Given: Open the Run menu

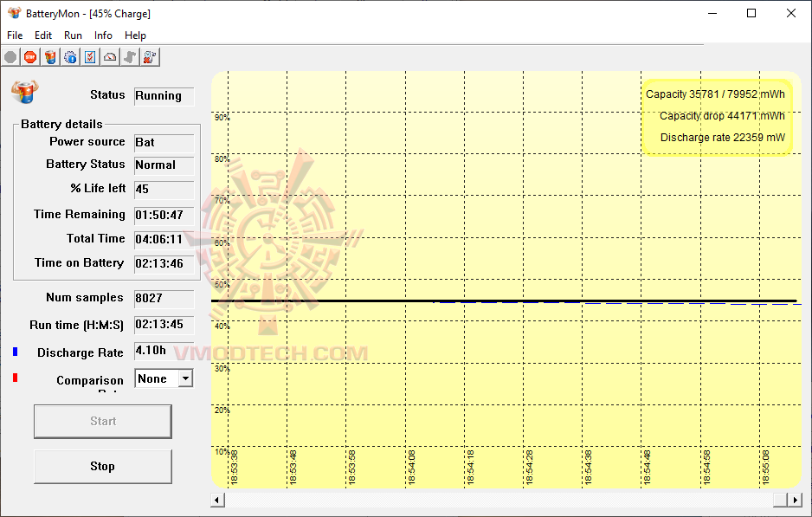Looking at the screenshot, I should click(x=73, y=36).
